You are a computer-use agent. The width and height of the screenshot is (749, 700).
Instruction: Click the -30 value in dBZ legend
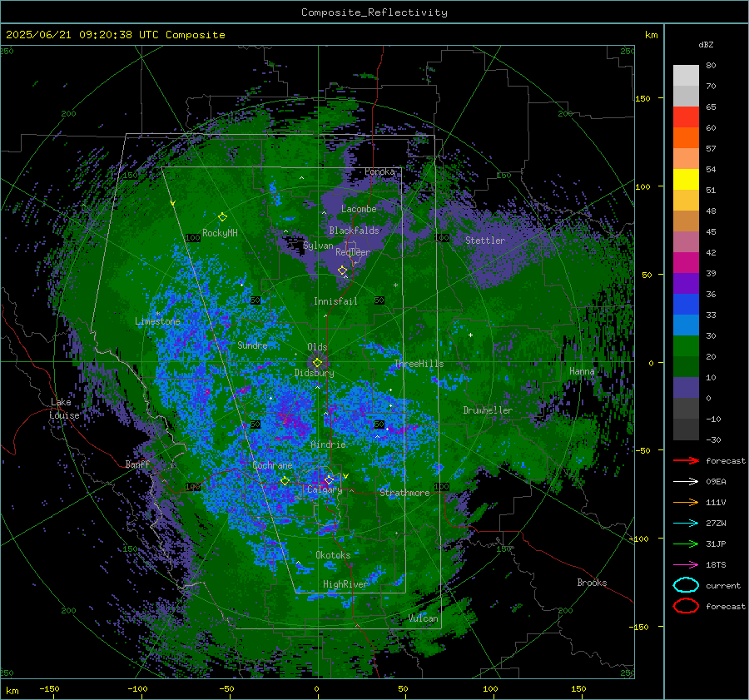click(x=713, y=439)
